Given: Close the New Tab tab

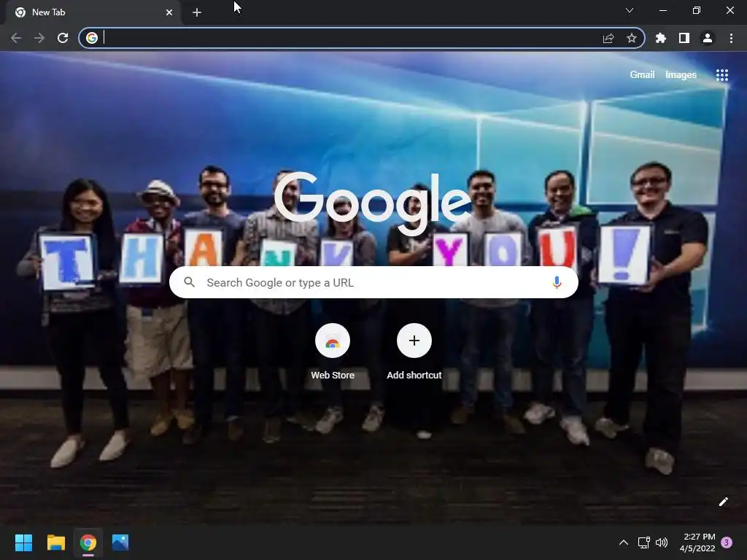Looking at the screenshot, I should coord(169,12).
